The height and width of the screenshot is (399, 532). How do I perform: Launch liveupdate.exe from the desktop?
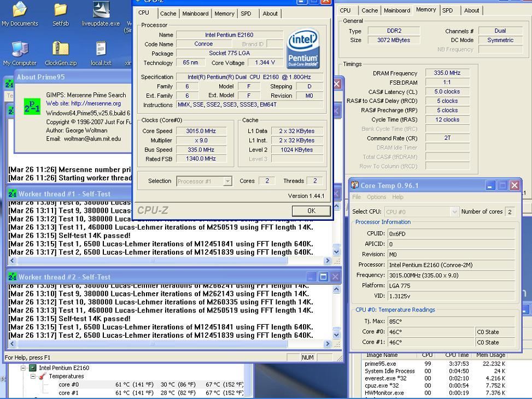pyautogui.click(x=101, y=9)
